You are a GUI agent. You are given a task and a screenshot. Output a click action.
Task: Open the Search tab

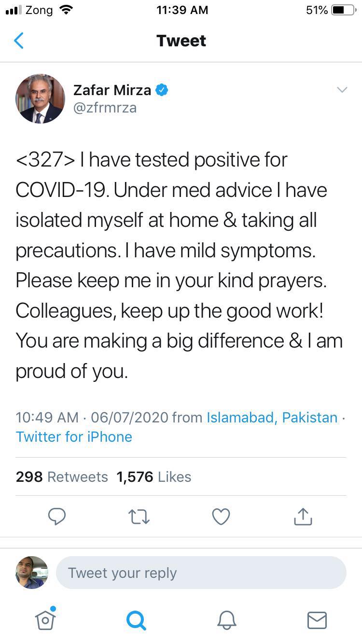tap(136, 619)
